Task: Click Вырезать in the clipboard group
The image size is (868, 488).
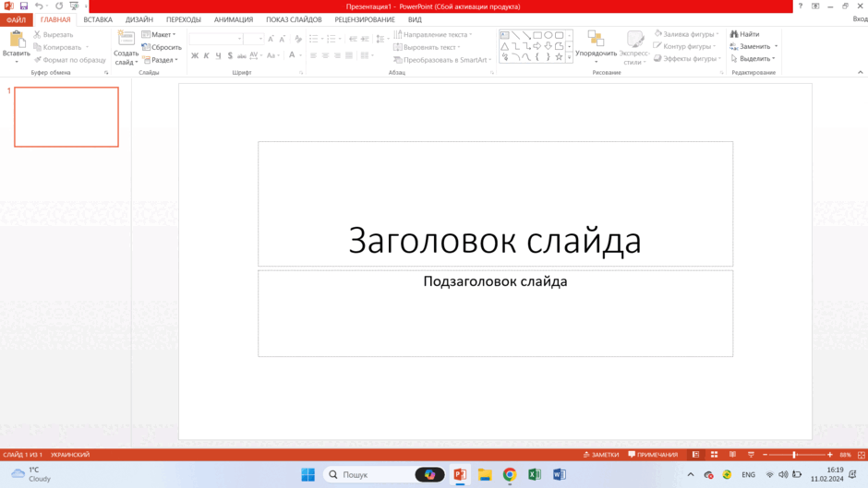Action: [54, 34]
